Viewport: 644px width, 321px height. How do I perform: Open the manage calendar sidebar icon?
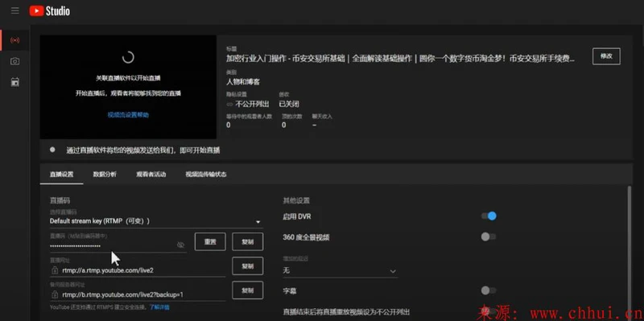[14, 82]
